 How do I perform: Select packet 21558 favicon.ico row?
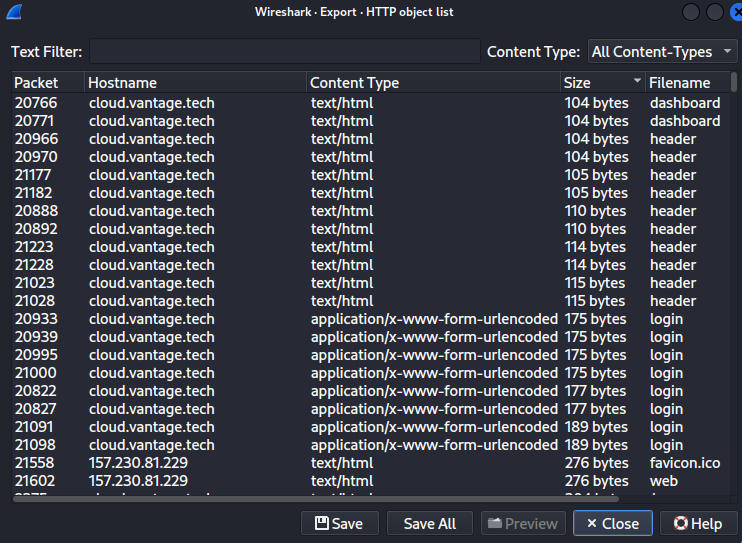click(371, 463)
